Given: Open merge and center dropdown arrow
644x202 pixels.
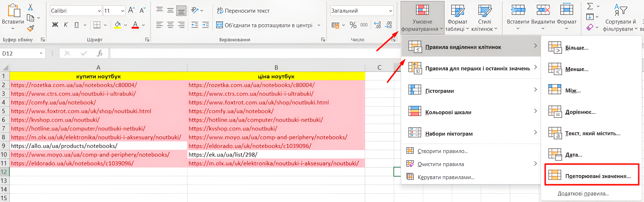Looking at the screenshot, I should tap(319, 25).
